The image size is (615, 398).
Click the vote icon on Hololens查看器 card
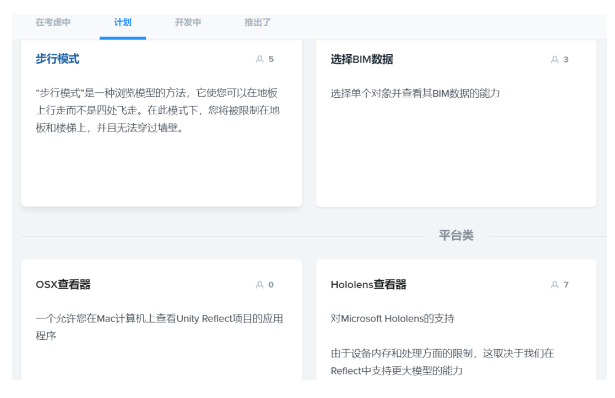tap(554, 285)
